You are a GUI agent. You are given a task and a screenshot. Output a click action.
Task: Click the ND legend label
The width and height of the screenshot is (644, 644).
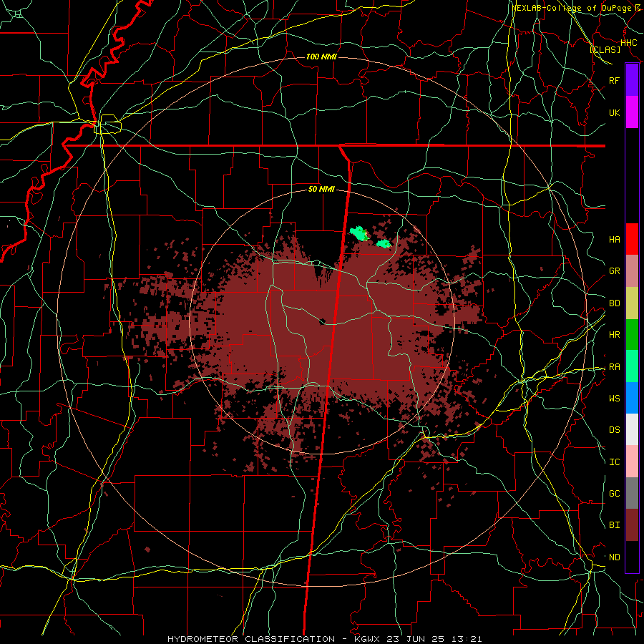click(615, 557)
